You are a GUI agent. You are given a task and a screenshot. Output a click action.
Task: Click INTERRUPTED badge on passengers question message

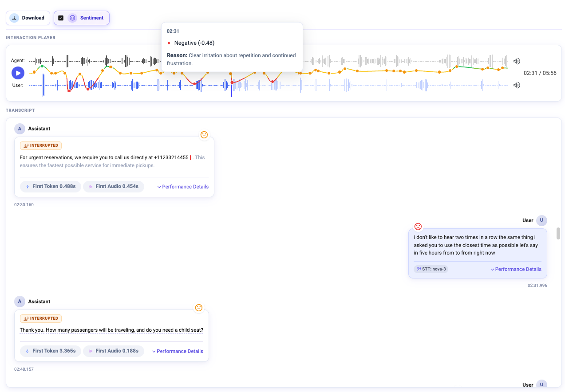tap(41, 318)
